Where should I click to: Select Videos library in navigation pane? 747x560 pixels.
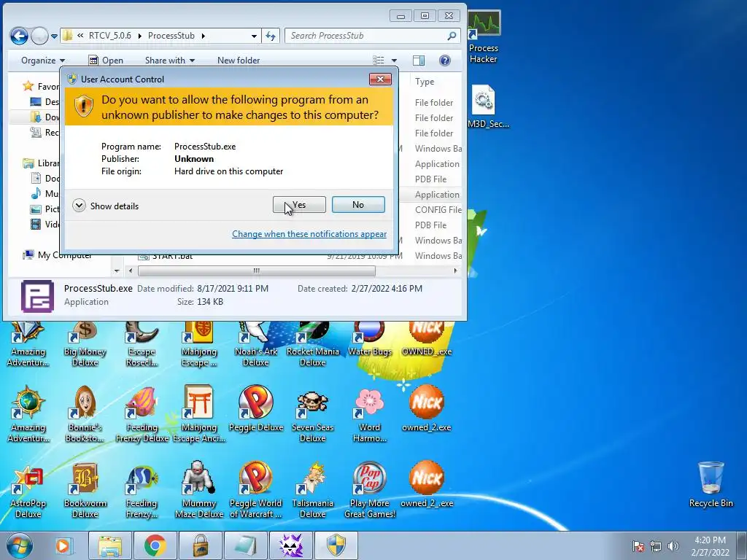tap(44, 224)
